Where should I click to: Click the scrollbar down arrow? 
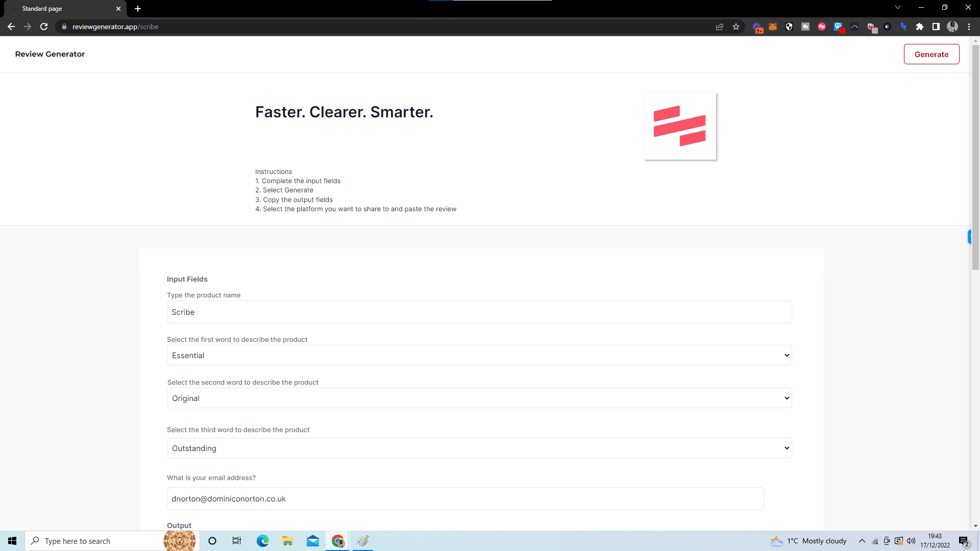pos(975,525)
